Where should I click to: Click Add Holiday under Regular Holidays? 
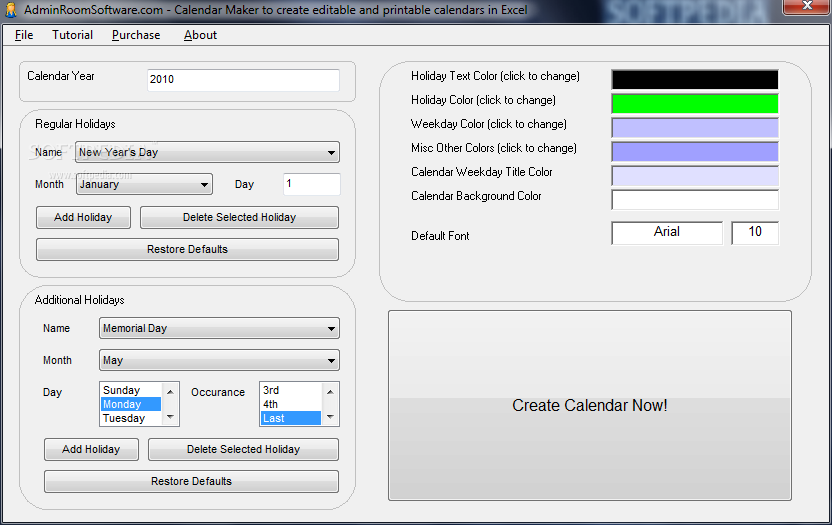pos(83,217)
